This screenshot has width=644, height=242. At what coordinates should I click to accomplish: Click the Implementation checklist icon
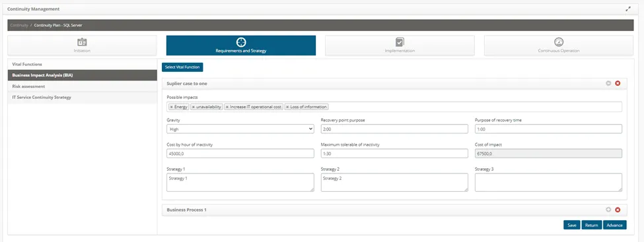click(x=400, y=42)
